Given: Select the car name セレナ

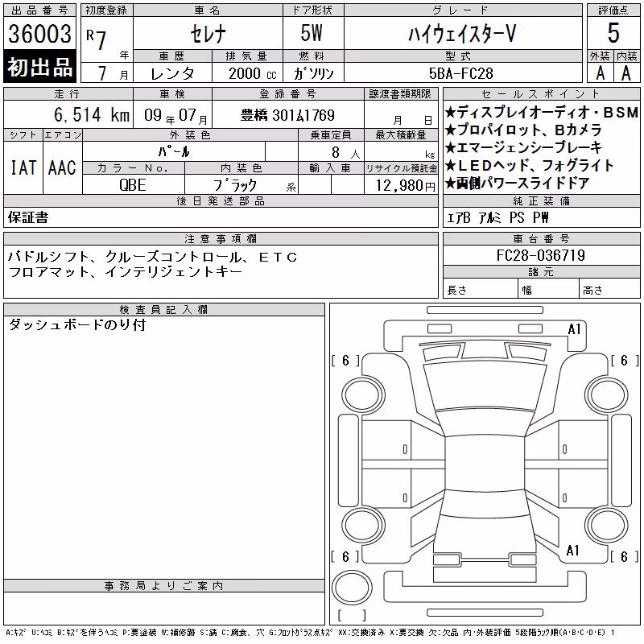Looking at the screenshot, I should tap(208, 34).
